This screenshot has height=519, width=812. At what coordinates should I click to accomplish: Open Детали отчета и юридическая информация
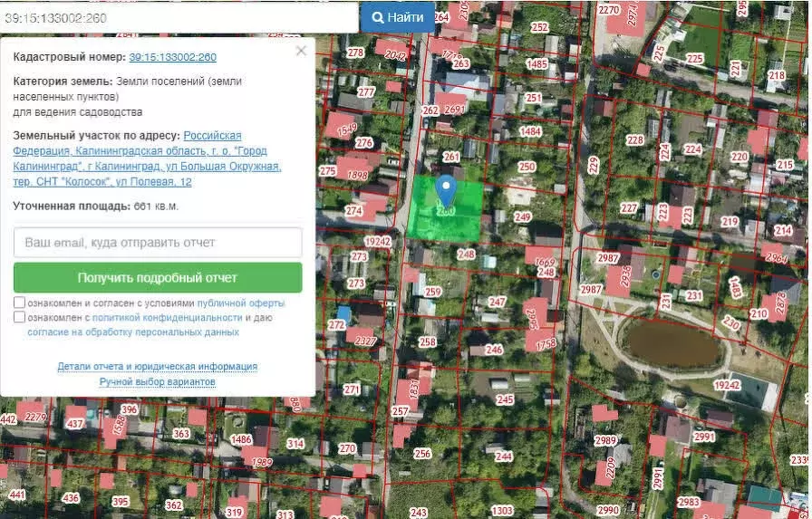tap(158, 367)
